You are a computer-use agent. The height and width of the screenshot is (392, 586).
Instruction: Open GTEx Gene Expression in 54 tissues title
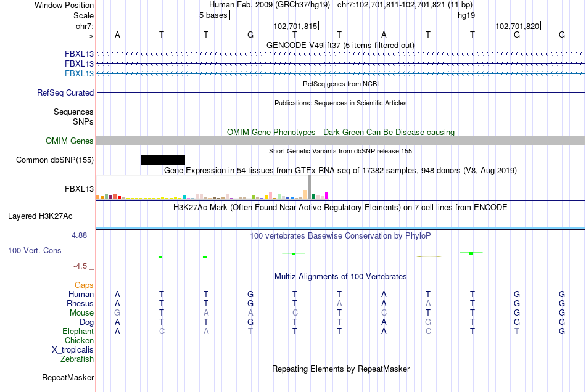(x=340, y=171)
